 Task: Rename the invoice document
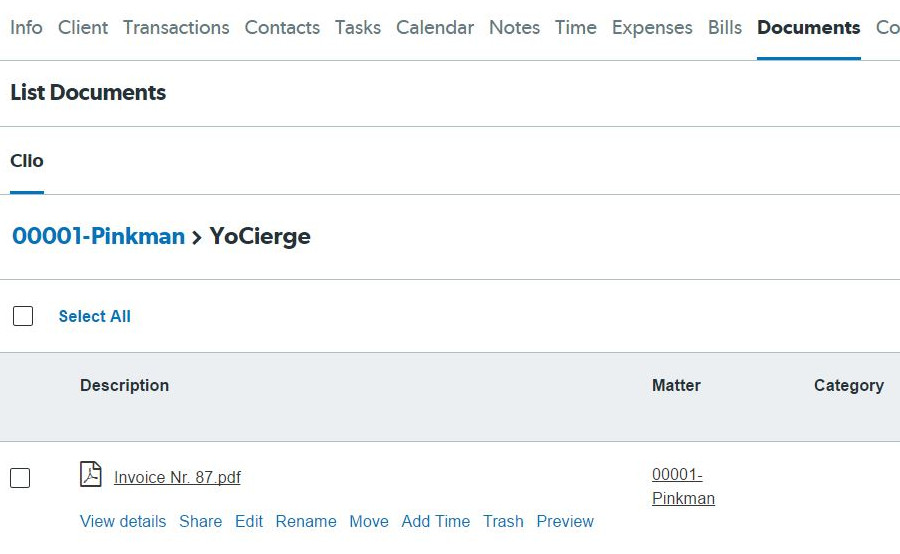pyautogui.click(x=306, y=521)
